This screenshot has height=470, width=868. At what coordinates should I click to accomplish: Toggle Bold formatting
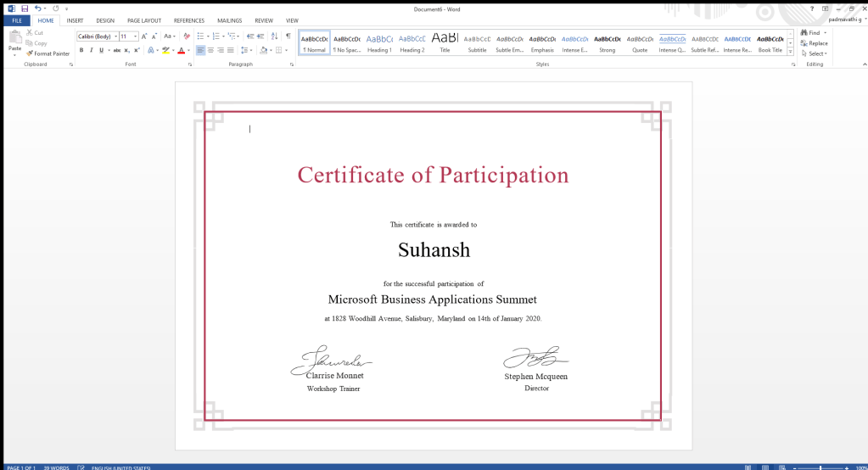tap(81, 50)
